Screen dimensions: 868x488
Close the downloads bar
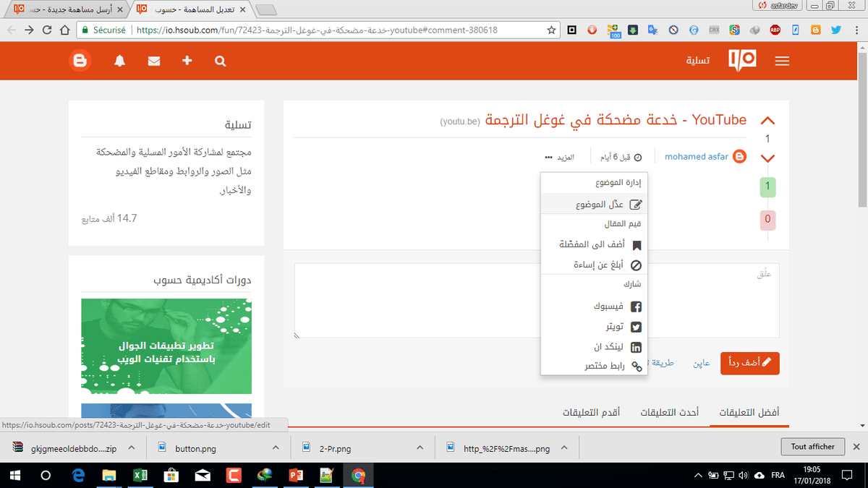coord(856,447)
